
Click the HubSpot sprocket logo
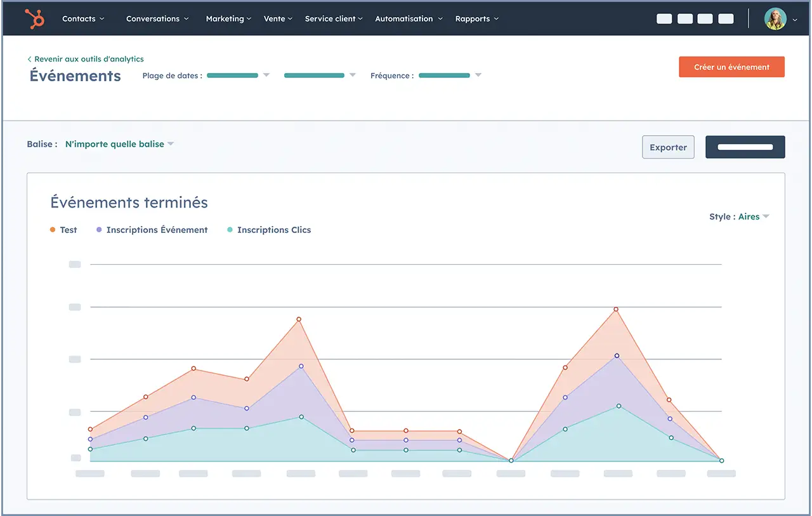pos(35,19)
